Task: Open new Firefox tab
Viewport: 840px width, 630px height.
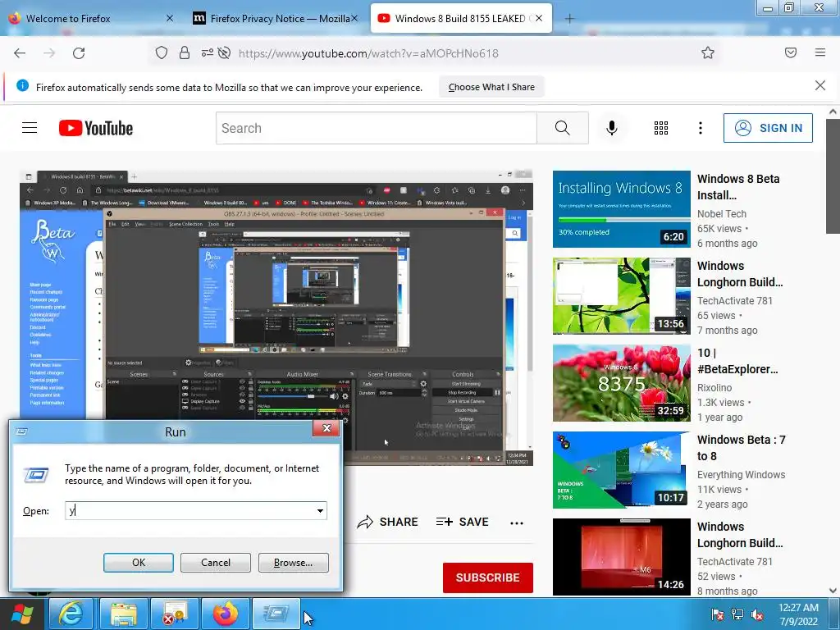Action: pos(569,19)
